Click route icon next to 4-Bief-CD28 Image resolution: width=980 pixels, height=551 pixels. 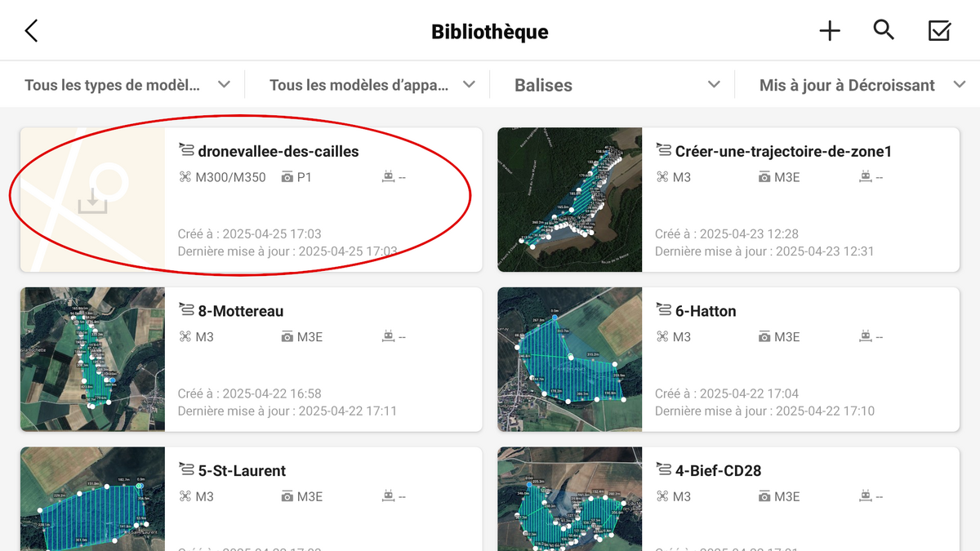pos(663,470)
